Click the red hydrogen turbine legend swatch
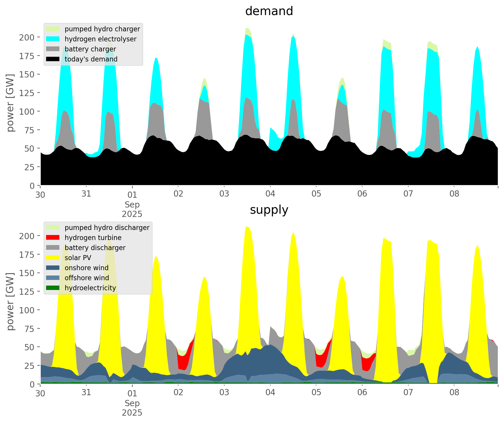 pyautogui.click(x=53, y=238)
